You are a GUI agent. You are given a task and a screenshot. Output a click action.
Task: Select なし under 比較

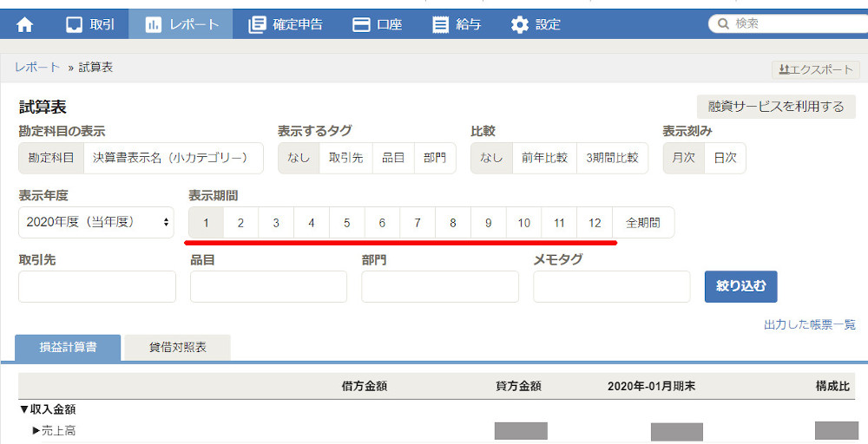(491, 158)
